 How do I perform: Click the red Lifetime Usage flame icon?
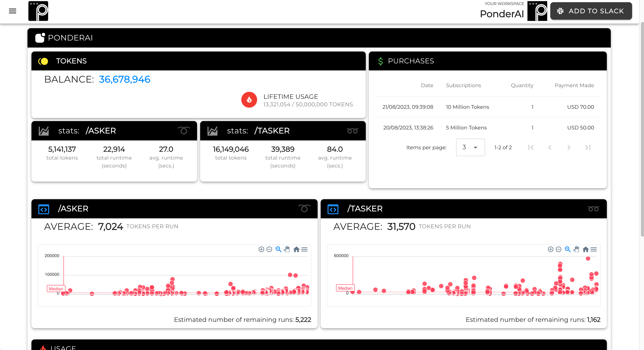[x=249, y=100]
